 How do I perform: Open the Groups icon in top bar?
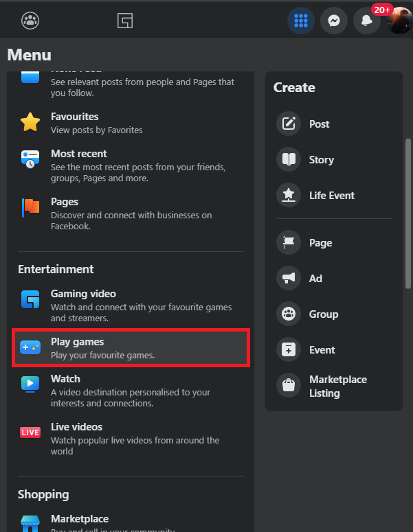click(x=30, y=21)
